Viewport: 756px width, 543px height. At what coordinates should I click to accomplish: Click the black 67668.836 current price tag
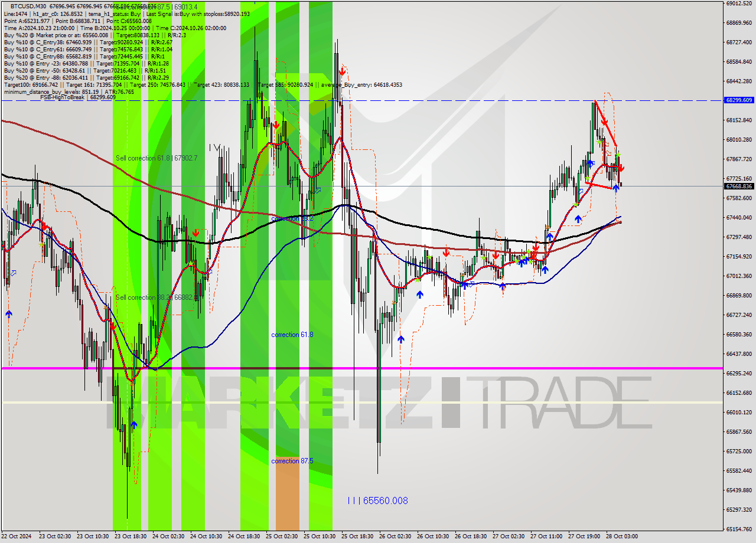point(739,186)
